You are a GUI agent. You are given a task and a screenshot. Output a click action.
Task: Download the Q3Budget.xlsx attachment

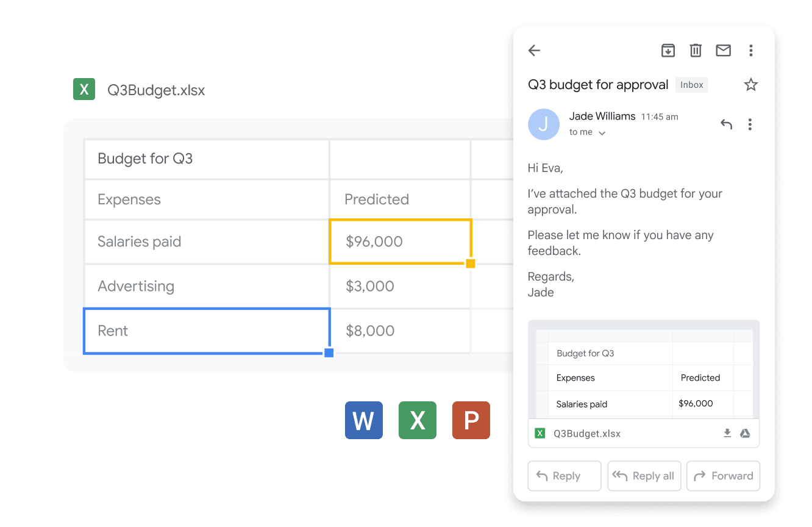coord(727,433)
